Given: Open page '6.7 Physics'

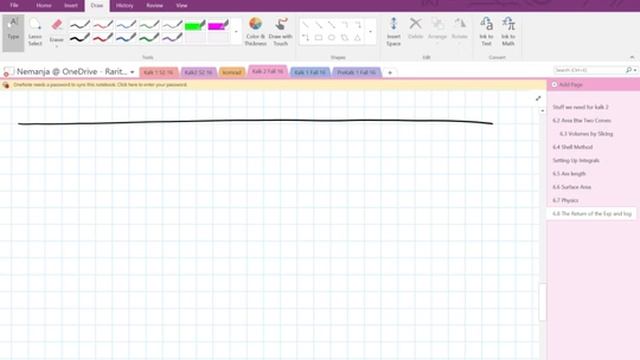Looking at the screenshot, I should pos(565,200).
